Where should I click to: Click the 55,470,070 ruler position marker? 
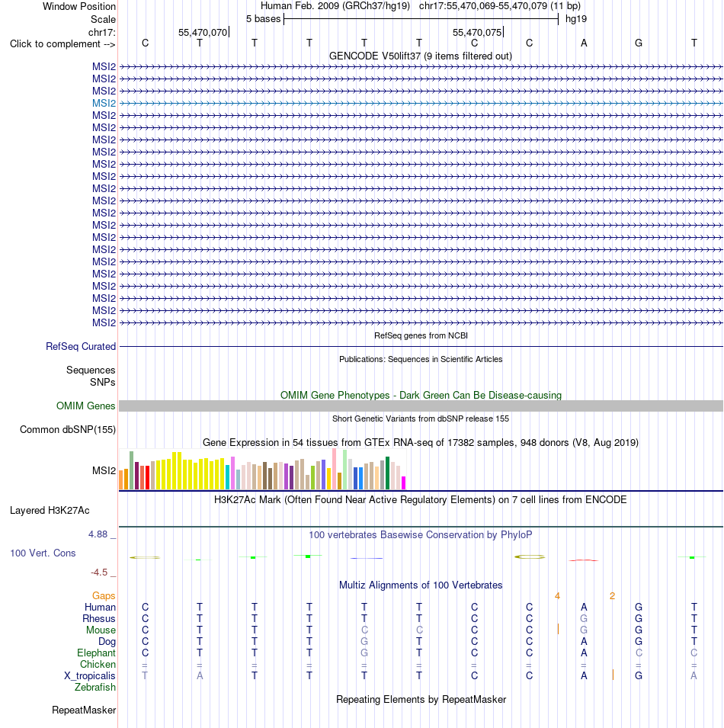point(203,33)
